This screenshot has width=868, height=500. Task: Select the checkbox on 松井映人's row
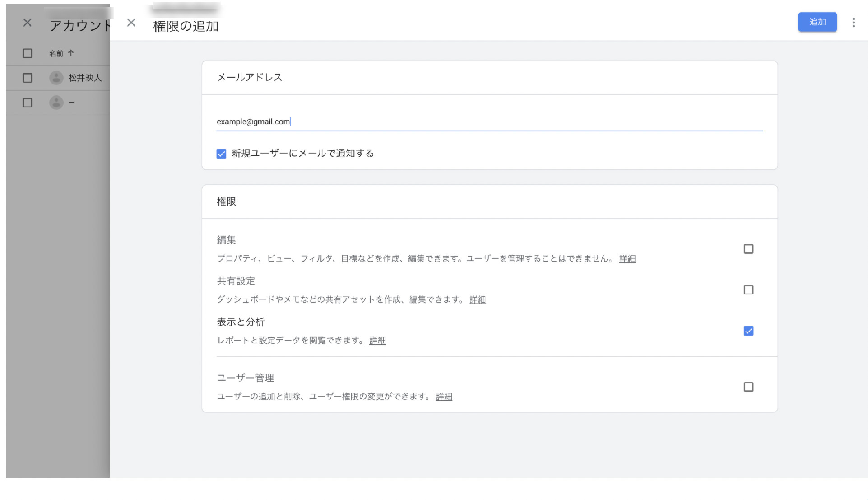[x=27, y=78]
